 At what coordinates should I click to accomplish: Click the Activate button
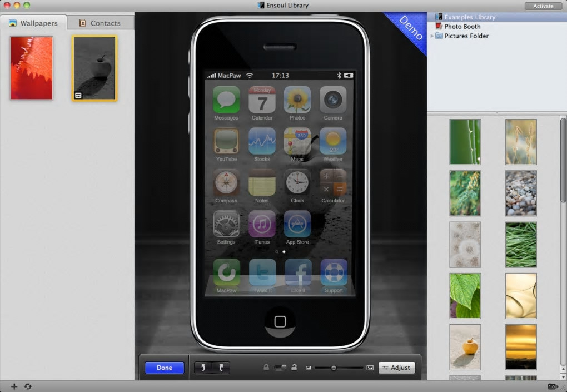[x=543, y=6]
